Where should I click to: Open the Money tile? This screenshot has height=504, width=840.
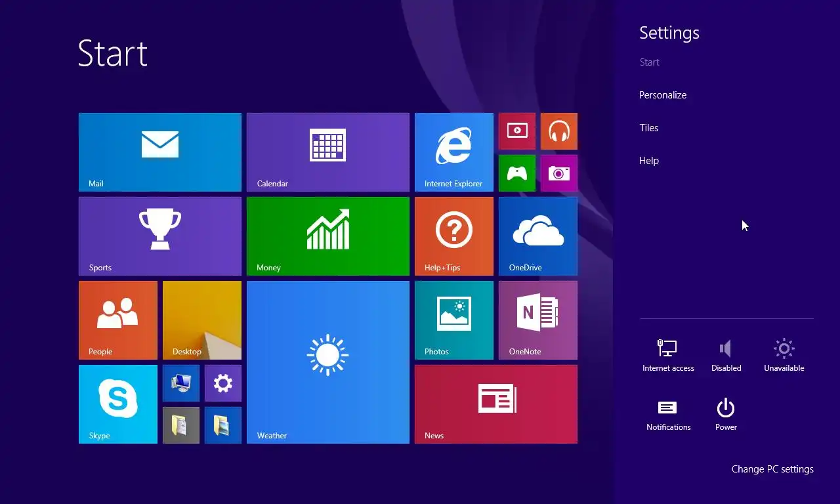pyautogui.click(x=328, y=236)
